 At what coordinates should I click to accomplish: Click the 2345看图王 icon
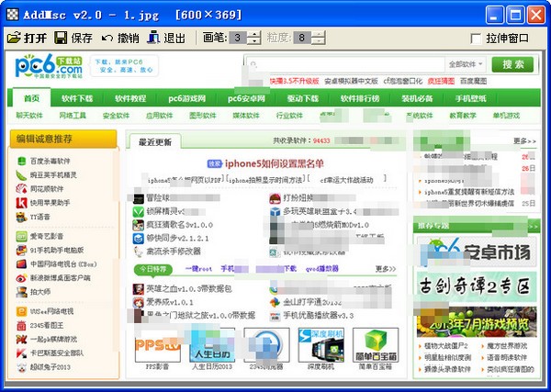[21, 325]
